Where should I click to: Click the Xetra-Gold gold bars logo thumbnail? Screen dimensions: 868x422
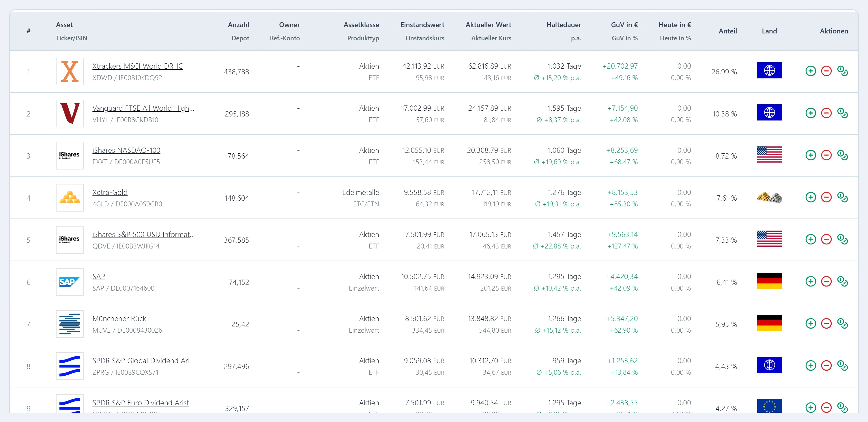[x=70, y=197]
